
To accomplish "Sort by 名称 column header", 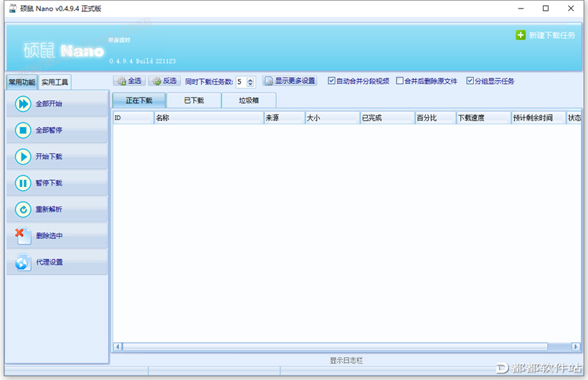I will point(209,118).
